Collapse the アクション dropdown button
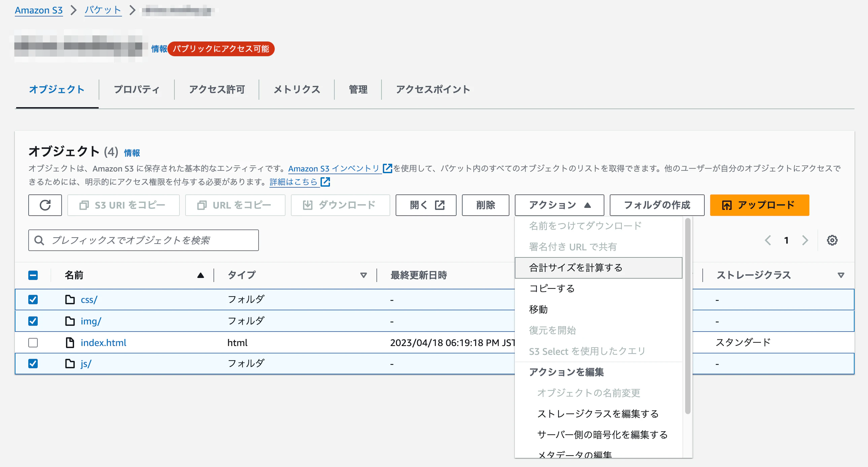Viewport: 868px width, 467px height. click(559, 205)
